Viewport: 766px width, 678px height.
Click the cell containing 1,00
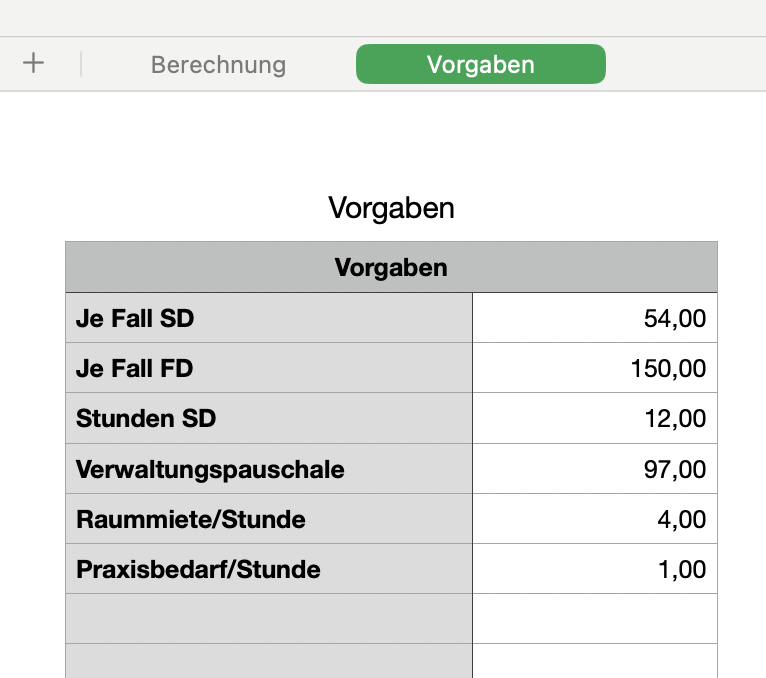point(594,569)
